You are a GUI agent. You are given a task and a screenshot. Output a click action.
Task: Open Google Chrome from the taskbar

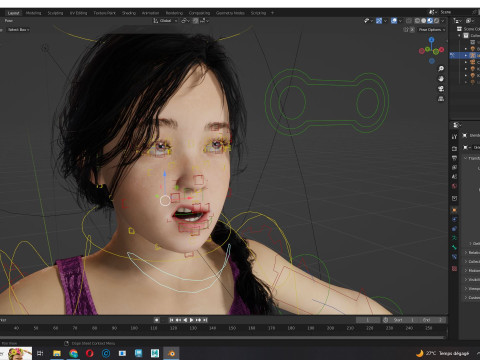coord(73,353)
